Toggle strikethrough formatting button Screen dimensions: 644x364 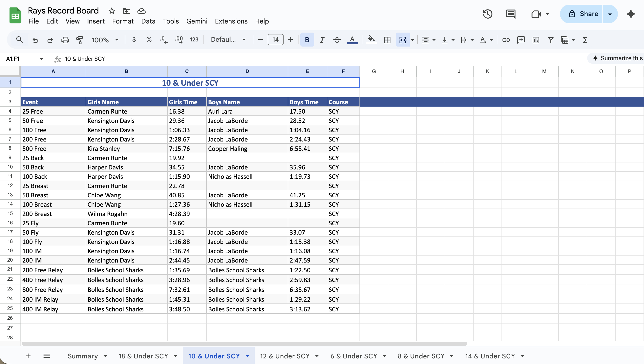(337, 40)
